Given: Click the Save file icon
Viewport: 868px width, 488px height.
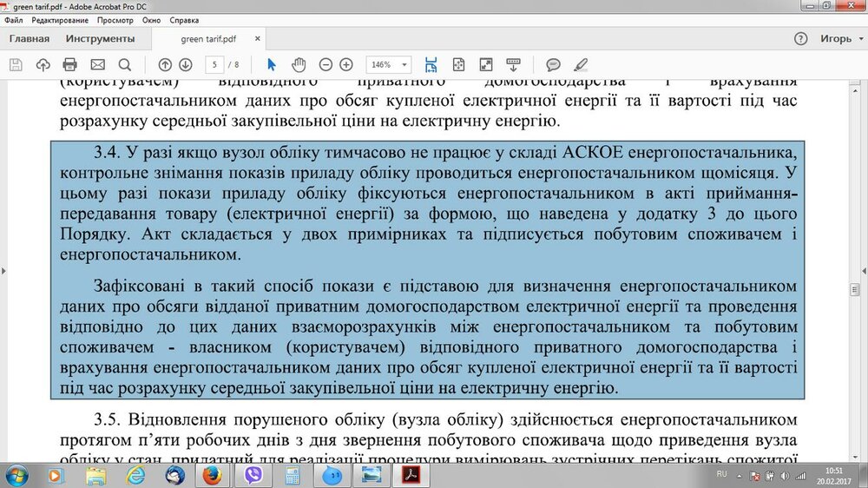Looking at the screenshot, I should coord(16,65).
